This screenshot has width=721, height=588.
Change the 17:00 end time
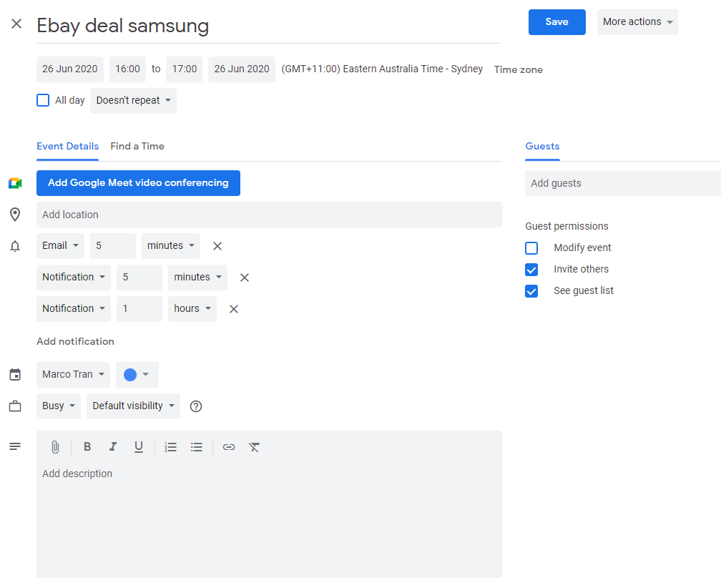pyautogui.click(x=185, y=69)
